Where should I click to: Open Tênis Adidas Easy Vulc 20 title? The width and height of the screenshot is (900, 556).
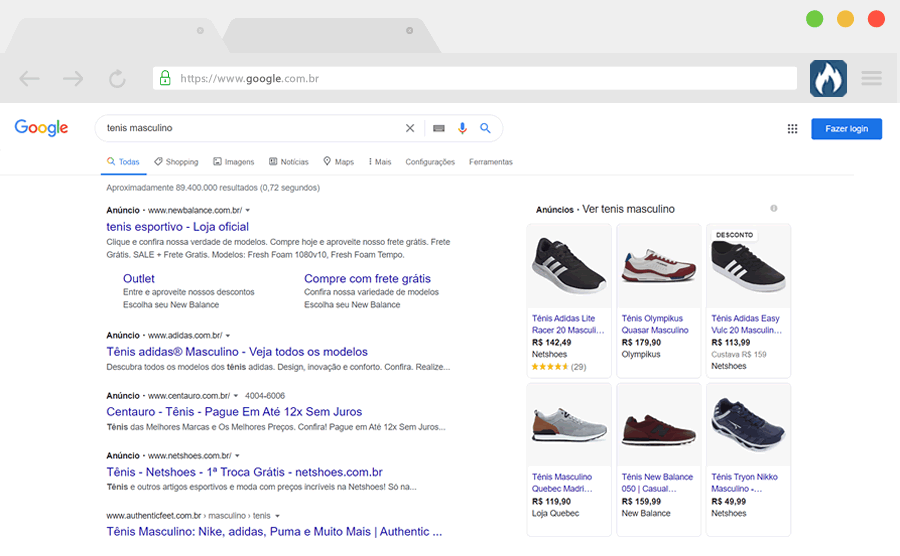(746, 324)
